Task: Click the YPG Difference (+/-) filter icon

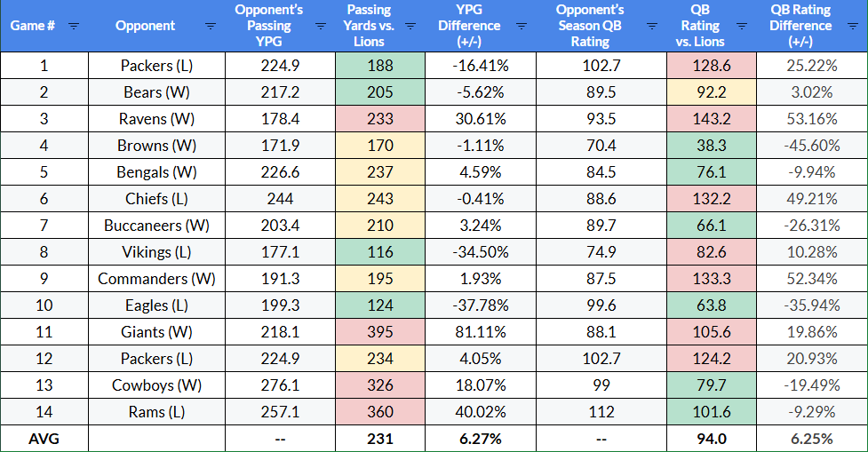Action: (x=522, y=26)
